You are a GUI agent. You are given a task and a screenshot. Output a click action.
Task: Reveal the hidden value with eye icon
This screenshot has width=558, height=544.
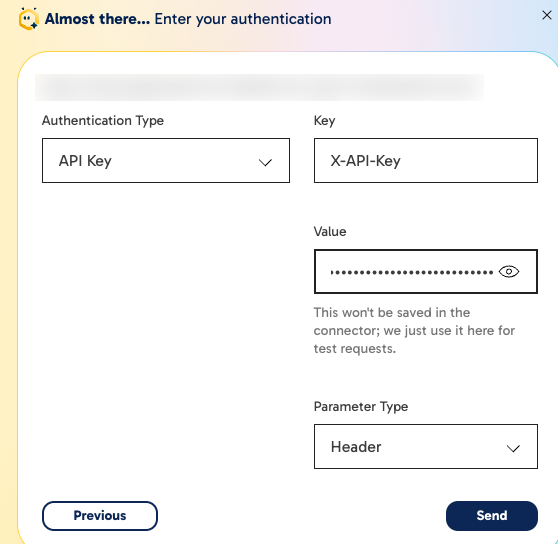pyautogui.click(x=509, y=272)
